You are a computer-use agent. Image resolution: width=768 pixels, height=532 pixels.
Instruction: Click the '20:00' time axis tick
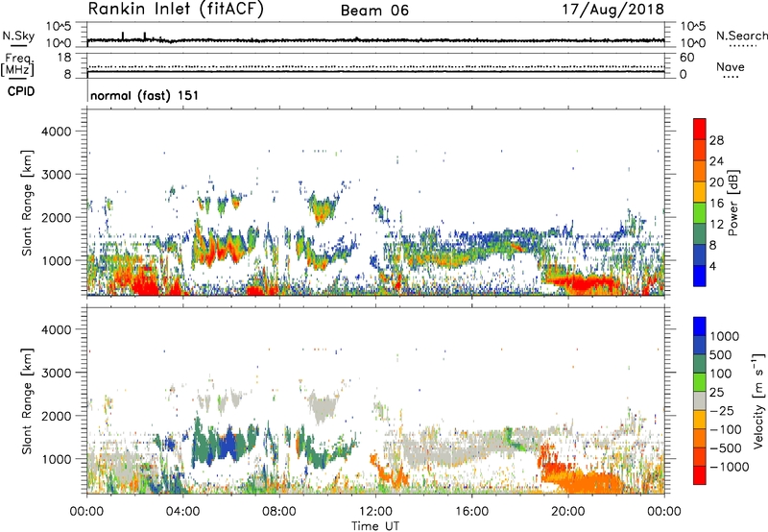pyautogui.click(x=568, y=512)
